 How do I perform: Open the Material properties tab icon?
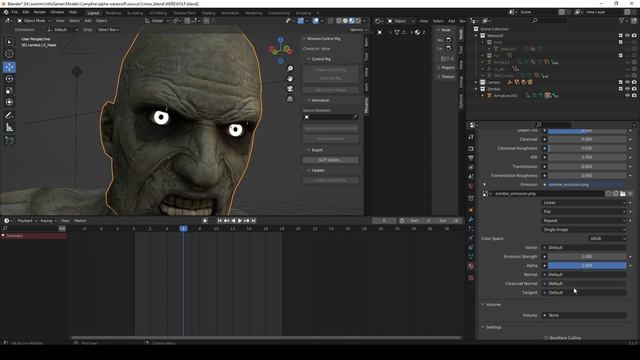(471, 266)
